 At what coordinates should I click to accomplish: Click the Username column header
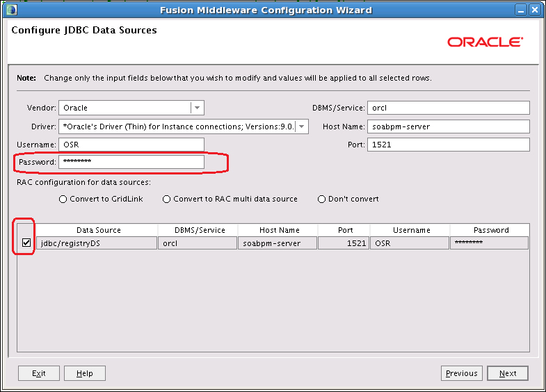[x=410, y=230]
